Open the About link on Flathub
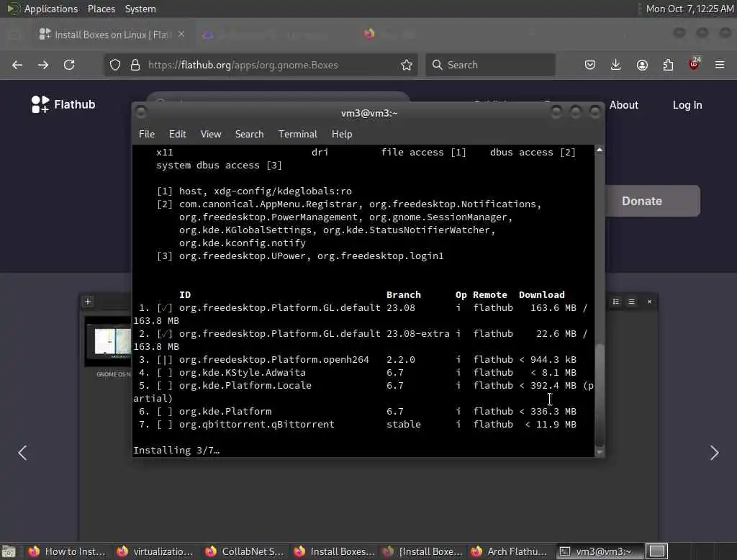This screenshot has width=737, height=560. [x=624, y=105]
